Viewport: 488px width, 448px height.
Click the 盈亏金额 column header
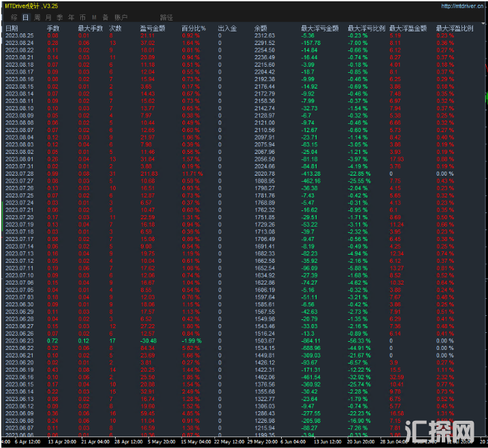152,28
